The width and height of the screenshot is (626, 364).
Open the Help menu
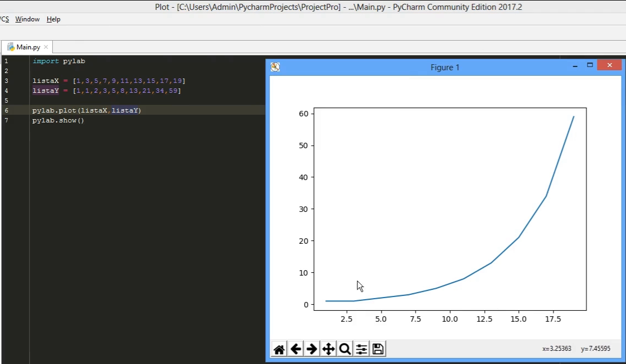53,19
